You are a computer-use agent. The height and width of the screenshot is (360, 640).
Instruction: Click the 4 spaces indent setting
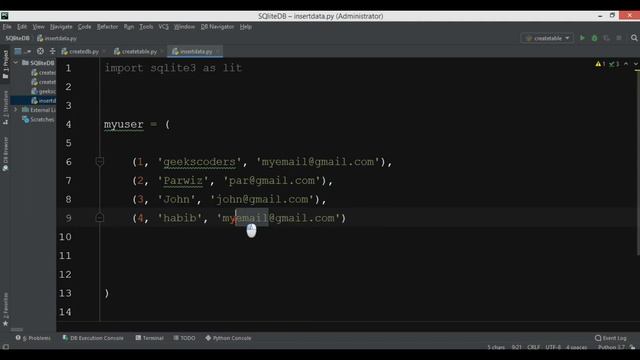click(576, 347)
